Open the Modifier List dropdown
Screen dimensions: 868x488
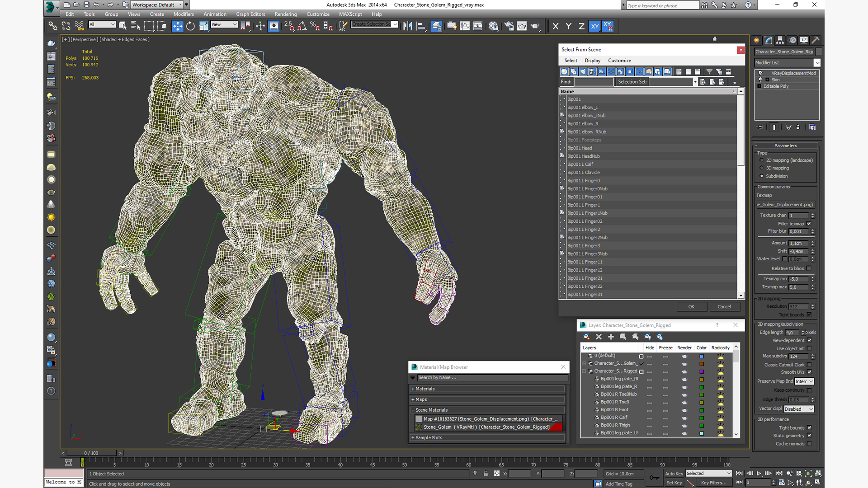click(817, 63)
